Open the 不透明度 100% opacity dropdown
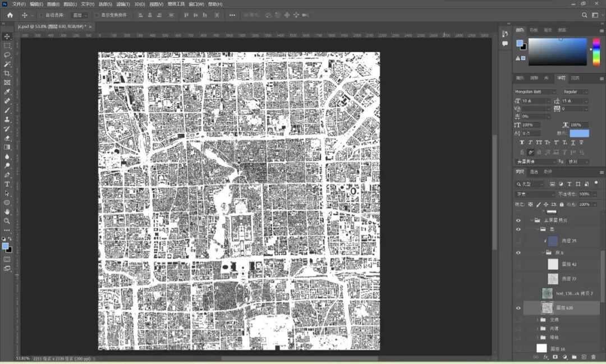Image resolution: width=606 pixels, height=364 pixels. click(x=595, y=194)
